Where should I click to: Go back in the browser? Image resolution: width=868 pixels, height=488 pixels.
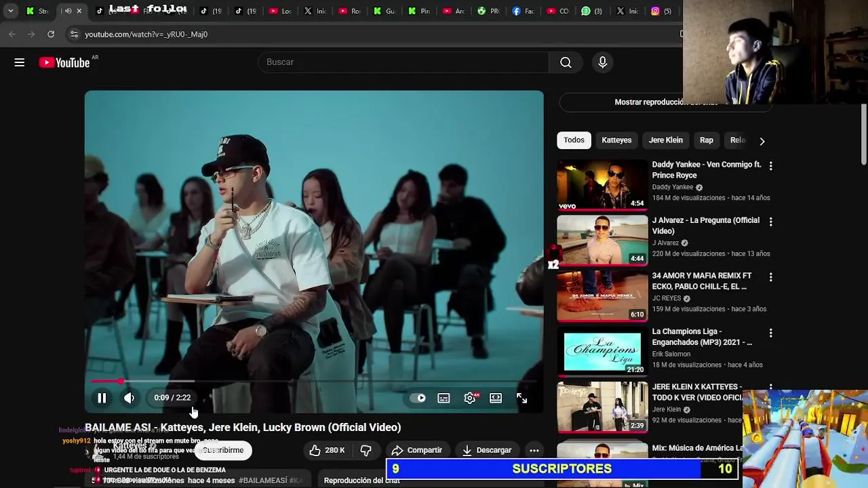(x=12, y=34)
